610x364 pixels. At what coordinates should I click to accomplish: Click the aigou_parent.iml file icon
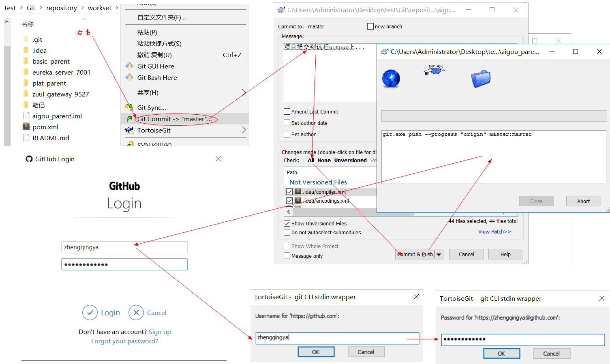pyautogui.click(x=26, y=116)
